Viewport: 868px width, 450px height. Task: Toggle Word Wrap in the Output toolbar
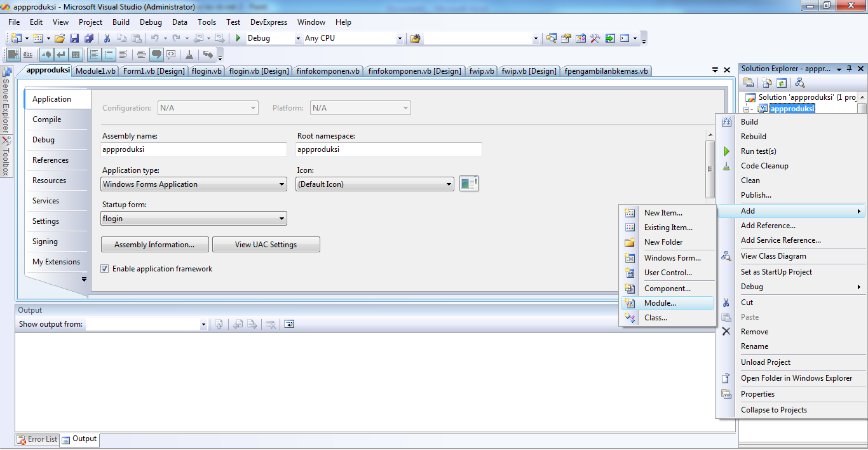[289, 324]
